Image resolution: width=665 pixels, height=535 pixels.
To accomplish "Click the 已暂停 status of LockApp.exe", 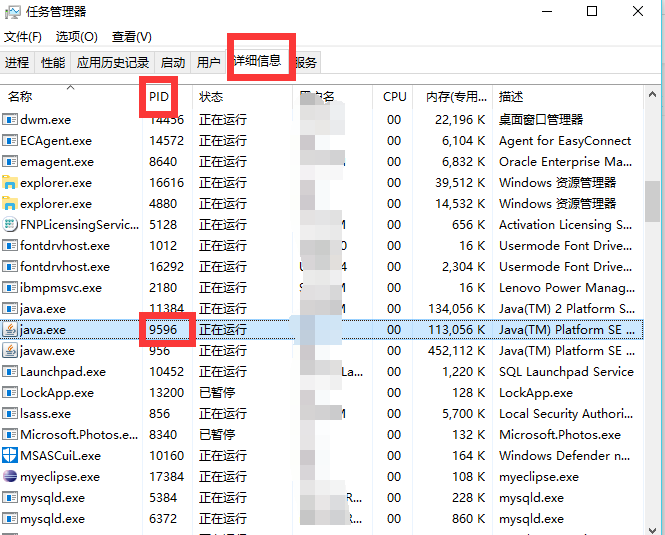I will point(217,392).
